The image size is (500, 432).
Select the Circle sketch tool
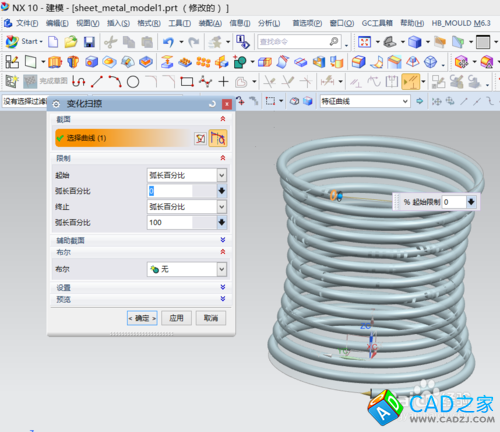(x=133, y=82)
